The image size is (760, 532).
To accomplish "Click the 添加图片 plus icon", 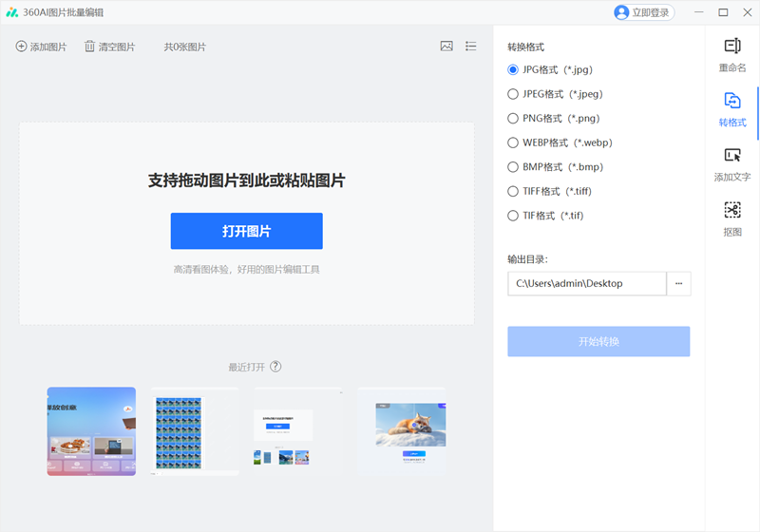I will click(21, 47).
